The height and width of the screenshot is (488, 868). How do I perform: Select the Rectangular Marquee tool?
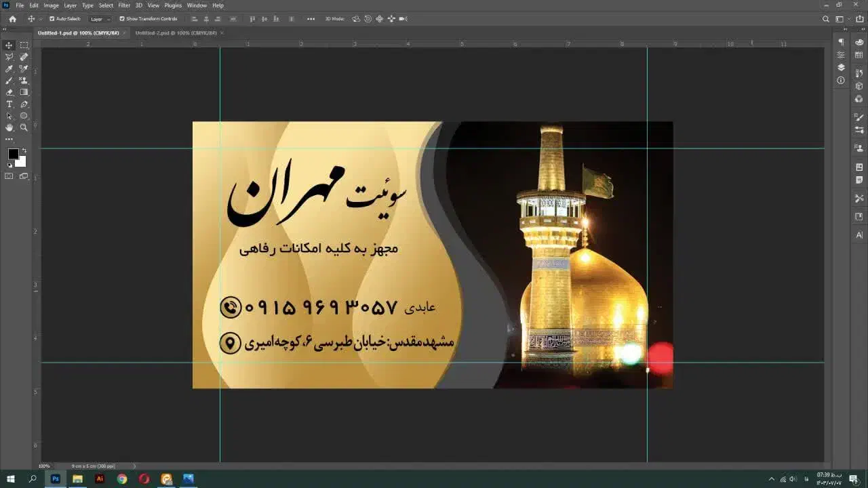(x=24, y=45)
